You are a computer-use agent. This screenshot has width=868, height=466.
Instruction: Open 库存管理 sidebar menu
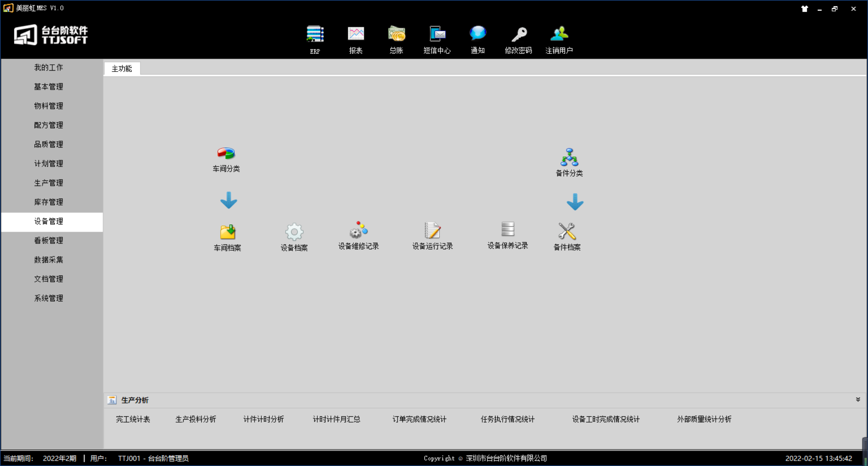coord(49,202)
